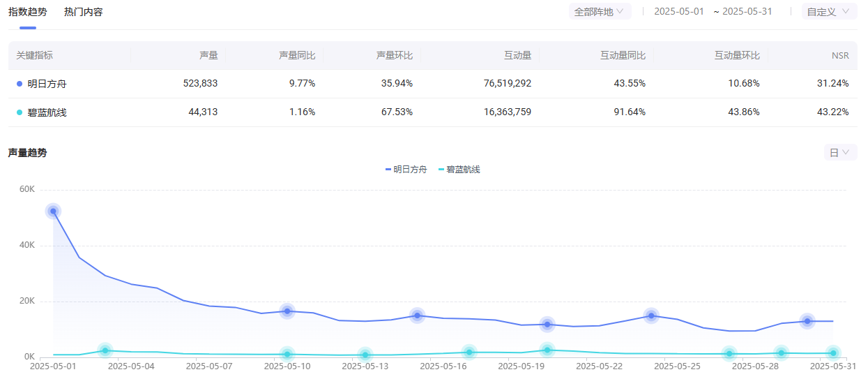Screen dimensions: 868x379
Task: Click the 声量趋势 chart title
Action: 28,153
